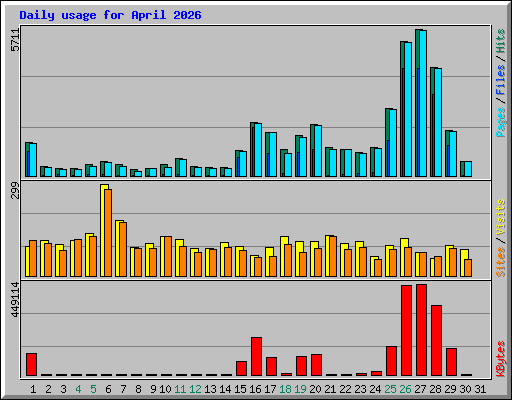The image size is (512, 400).
Task: Click day 3 on the date axis
Action: click(63, 389)
